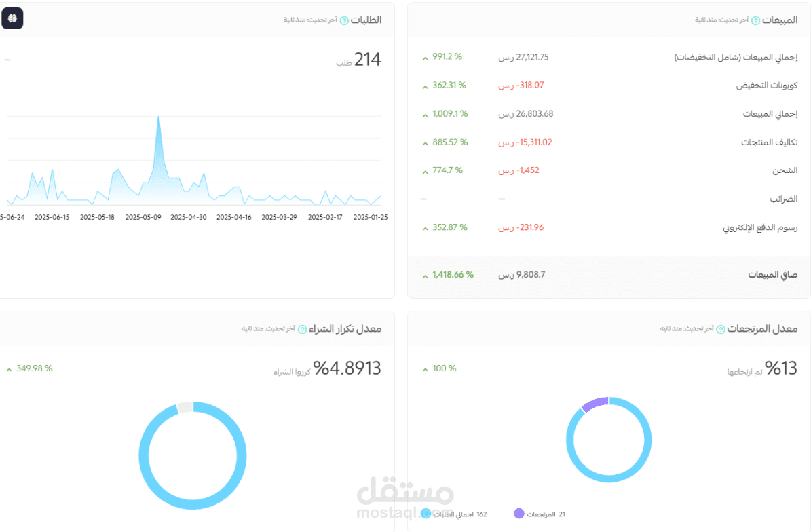Select معدل تكرار الشراء panel title

coord(345,329)
